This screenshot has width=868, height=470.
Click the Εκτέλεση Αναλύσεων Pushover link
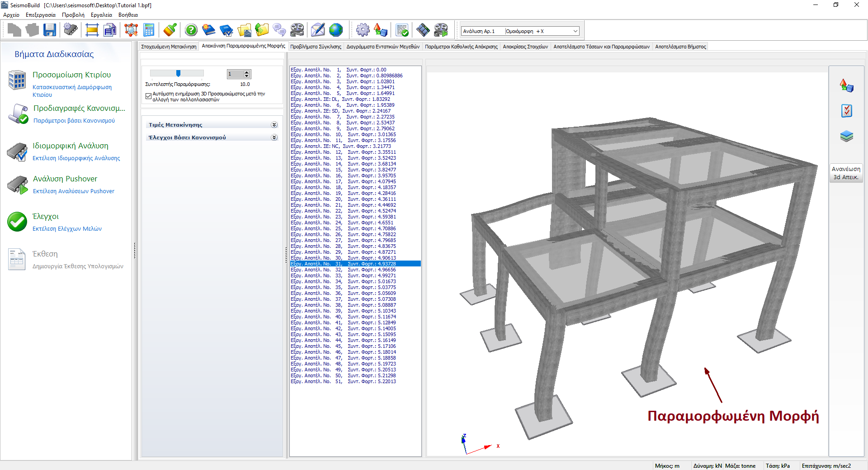tap(74, 191)
